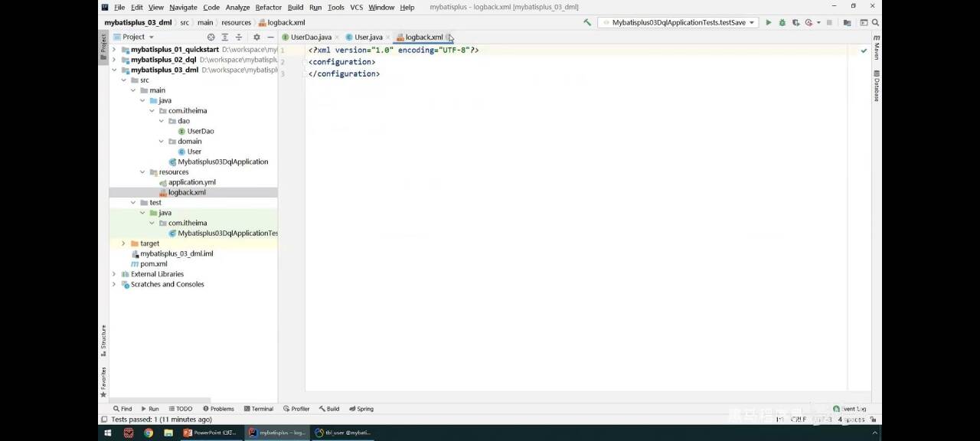Click the run anything window icon beside search
This screenshot has width=980, height=441.
(864, 23)
